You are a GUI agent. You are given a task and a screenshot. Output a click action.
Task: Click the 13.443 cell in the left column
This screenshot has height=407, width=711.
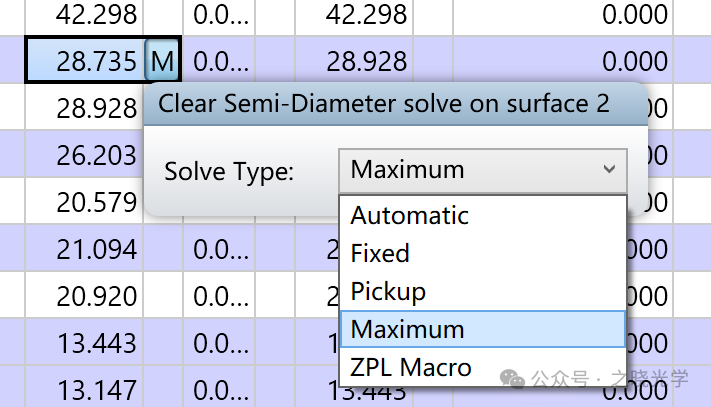[x=84, y=343]
